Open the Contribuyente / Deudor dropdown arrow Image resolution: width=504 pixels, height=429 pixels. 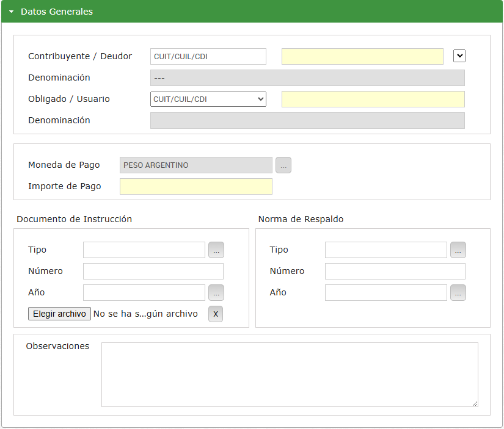tap(459, 56)
